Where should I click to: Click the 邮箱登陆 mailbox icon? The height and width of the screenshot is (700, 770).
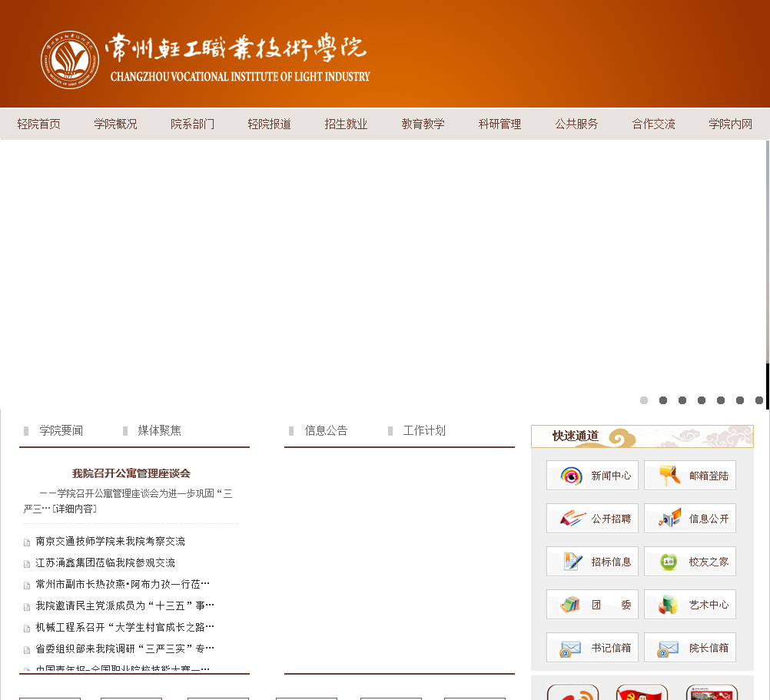pos(669,475)
